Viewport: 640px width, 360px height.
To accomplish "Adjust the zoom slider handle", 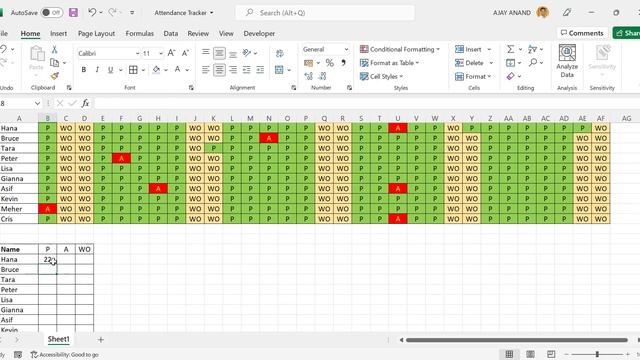I will tap(597, 354).
